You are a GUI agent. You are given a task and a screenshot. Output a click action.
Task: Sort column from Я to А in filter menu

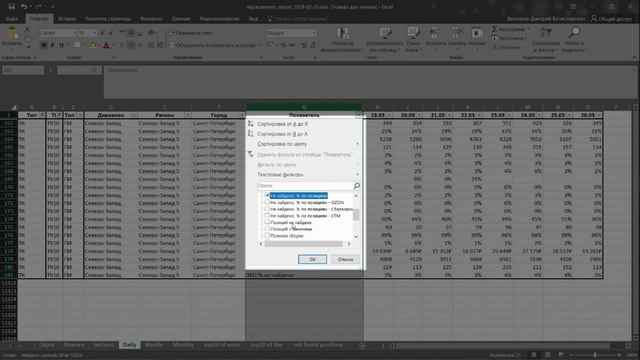[282, 134]
